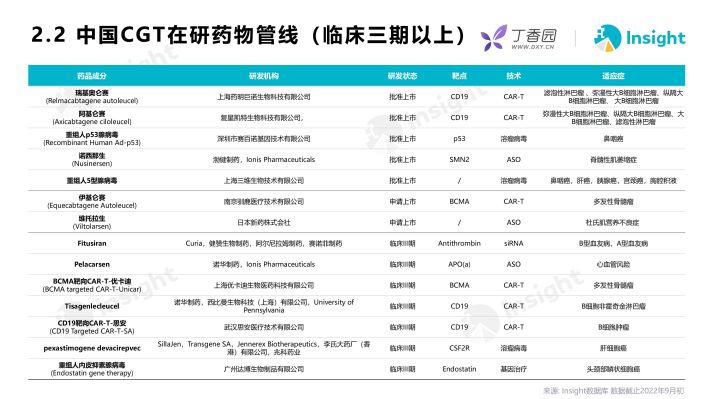Click the 药品成分 column header

[92, 76]
